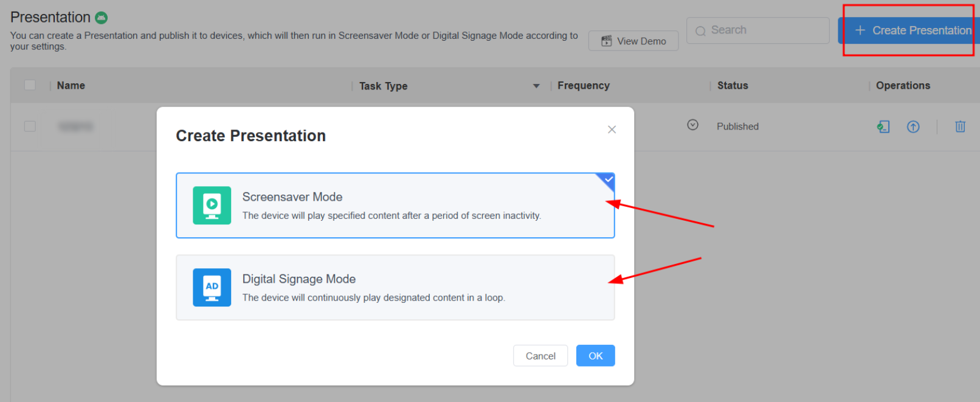Click the Status column header
The image size is (980, 402).
733,86
